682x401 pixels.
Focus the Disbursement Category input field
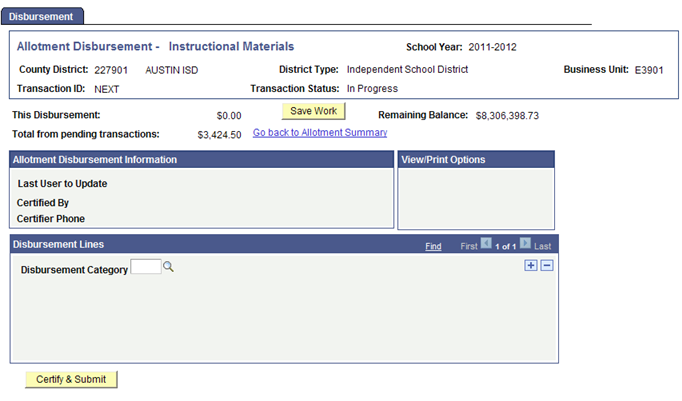pos(146,267)
